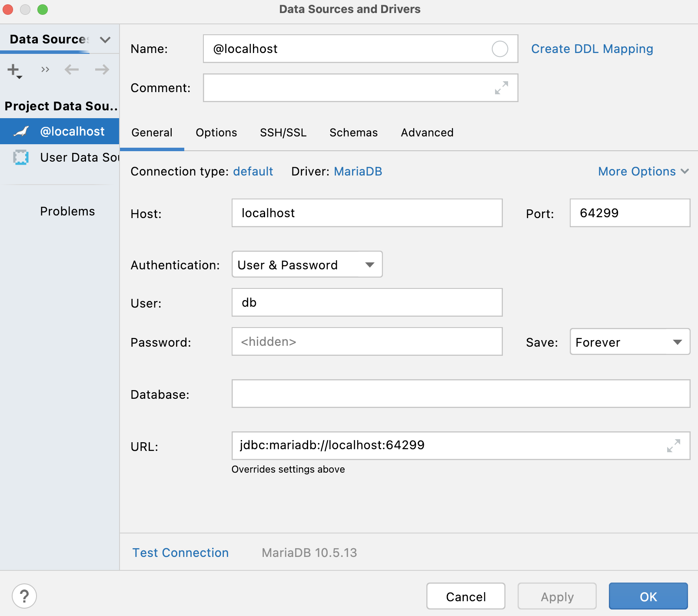Click the Test Connection link
This screenshot has width=698, height=616.
click(180, 553)
